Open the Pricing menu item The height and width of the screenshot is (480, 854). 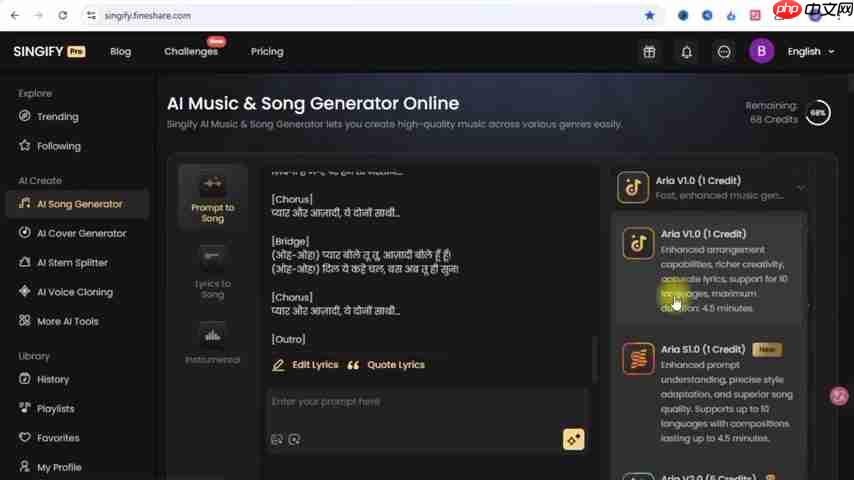[x=267, y=52]
